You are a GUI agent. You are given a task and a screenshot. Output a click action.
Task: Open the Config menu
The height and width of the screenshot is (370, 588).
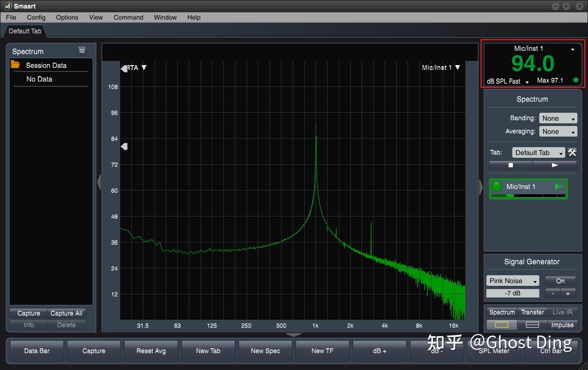point(36,17)
